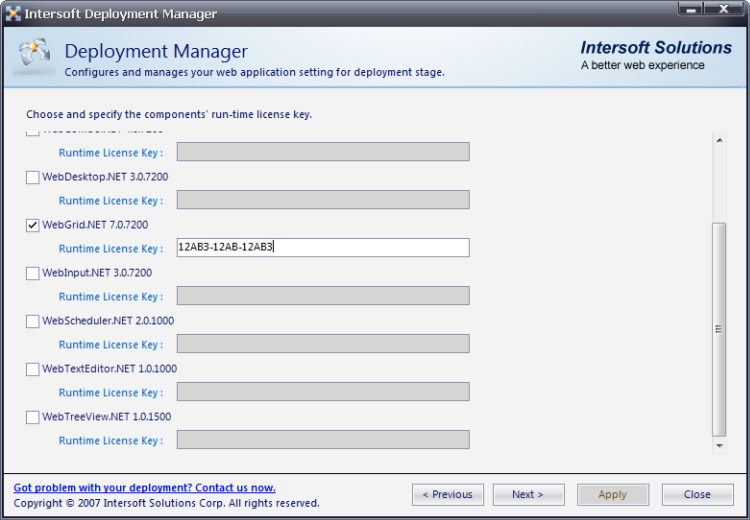The image size is (750, 520).
Task: Uncheck the WebGrid.NET 7.0.7200 checkbox
Action: 33,225
